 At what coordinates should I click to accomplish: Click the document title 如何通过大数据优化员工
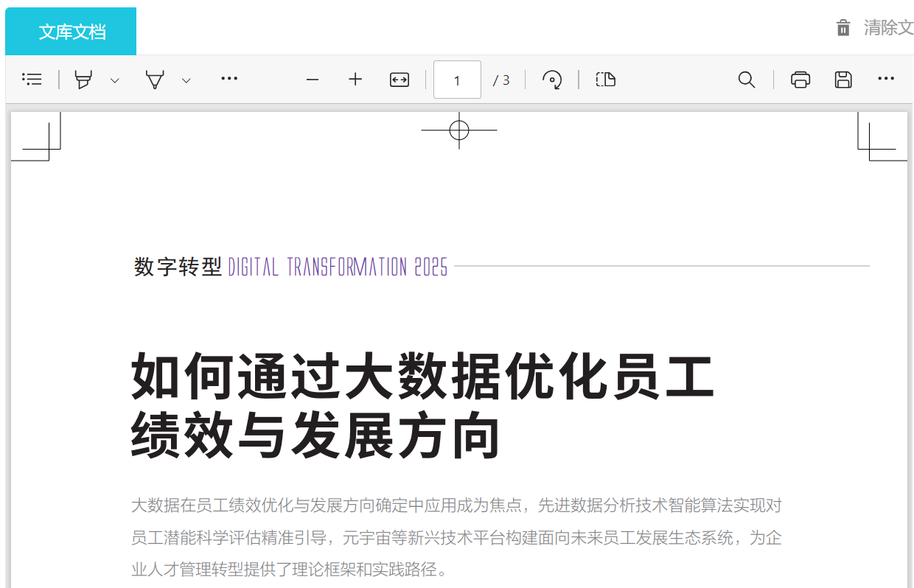pos(422,376)
